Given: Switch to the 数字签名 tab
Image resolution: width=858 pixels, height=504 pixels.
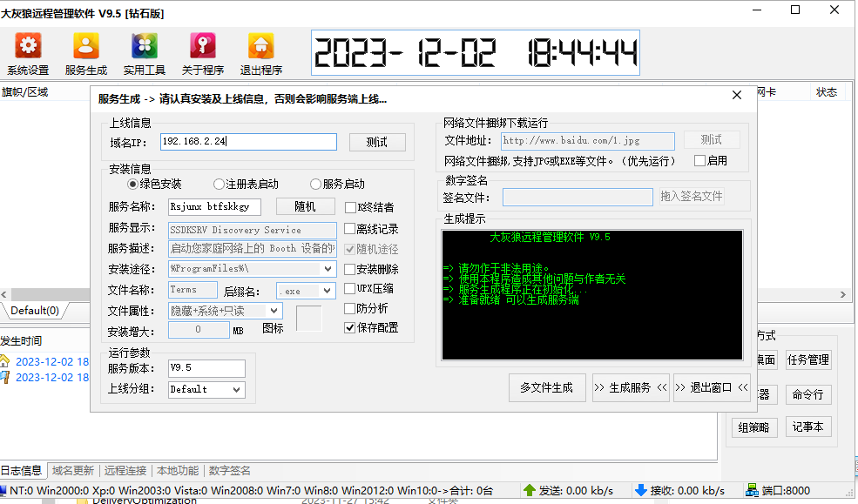Looking at the screenshot, I should click(x=230, y=471).
